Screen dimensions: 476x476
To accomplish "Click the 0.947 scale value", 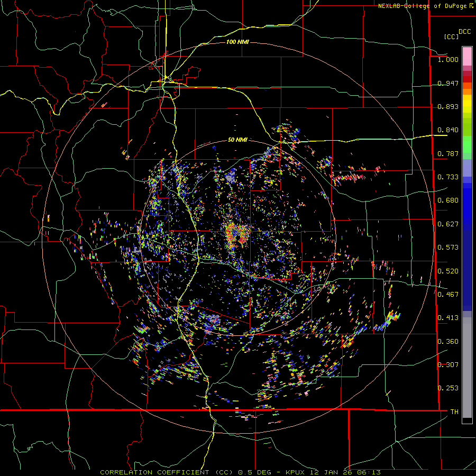I will point(448,83).
